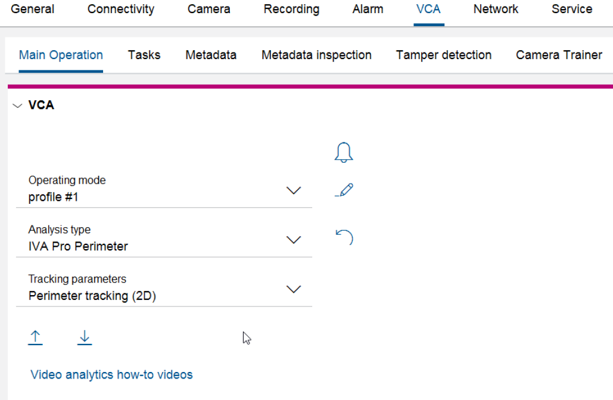Collapse the VCA section
The image size is (613, 400).
[17, 105]
